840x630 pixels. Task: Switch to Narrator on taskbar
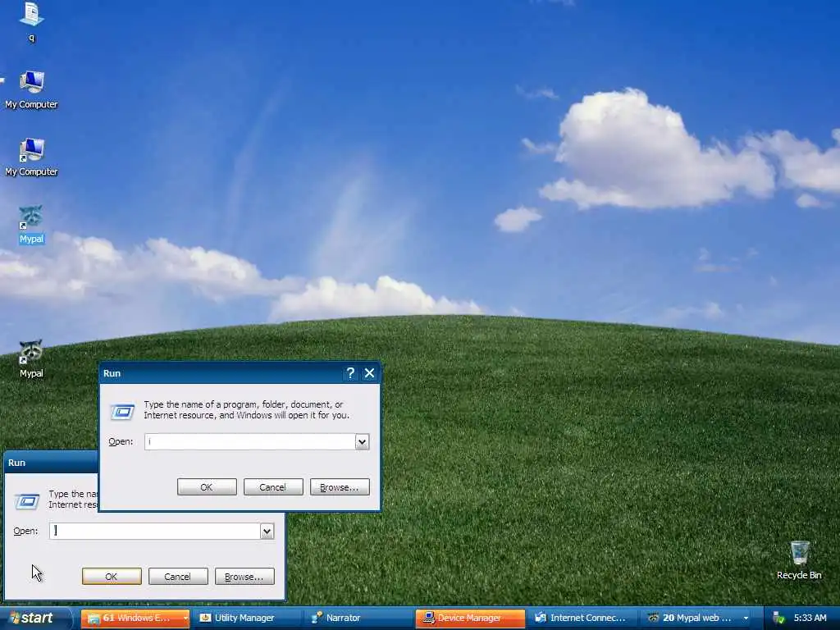(358, 619)
